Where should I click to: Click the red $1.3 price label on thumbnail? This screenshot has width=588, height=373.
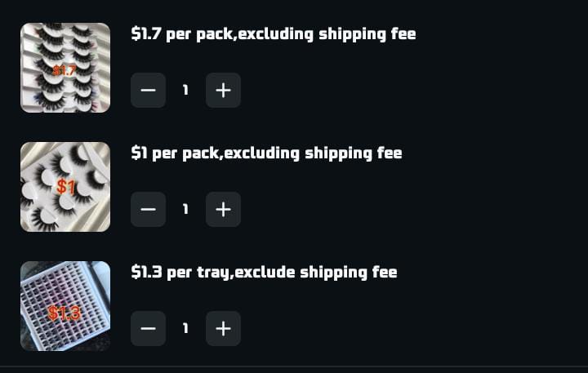click(63, 313)
